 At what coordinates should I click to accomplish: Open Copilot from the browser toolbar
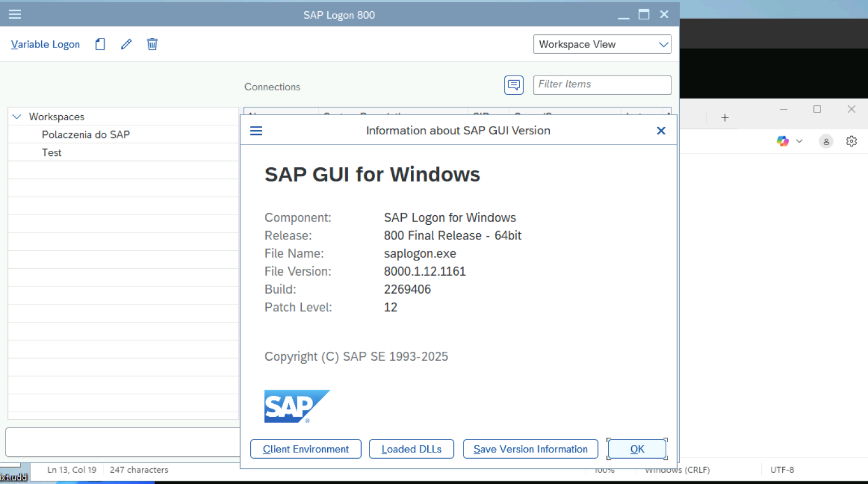(x=782, y=141)
